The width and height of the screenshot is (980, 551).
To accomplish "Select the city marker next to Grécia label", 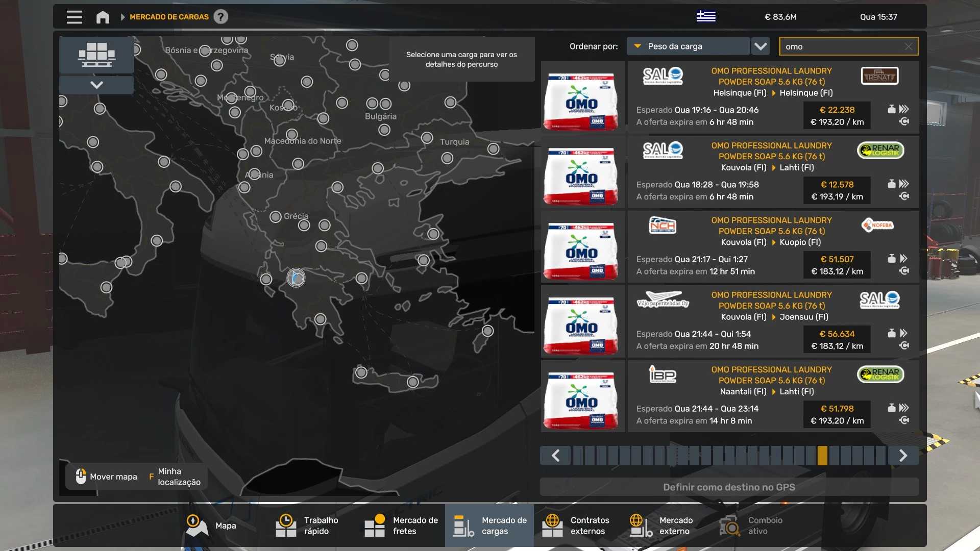I will coord(276,217).
